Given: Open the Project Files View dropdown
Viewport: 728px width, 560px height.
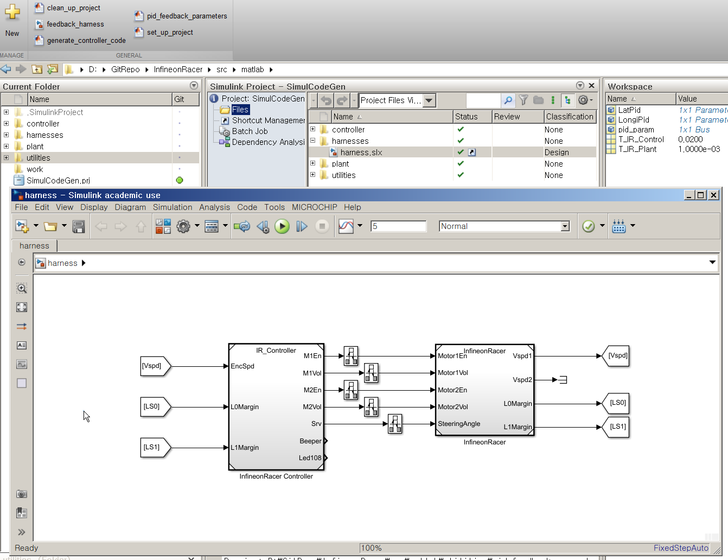Looking at the screenshot, I should pyautogui.click(x=430, y=100).
